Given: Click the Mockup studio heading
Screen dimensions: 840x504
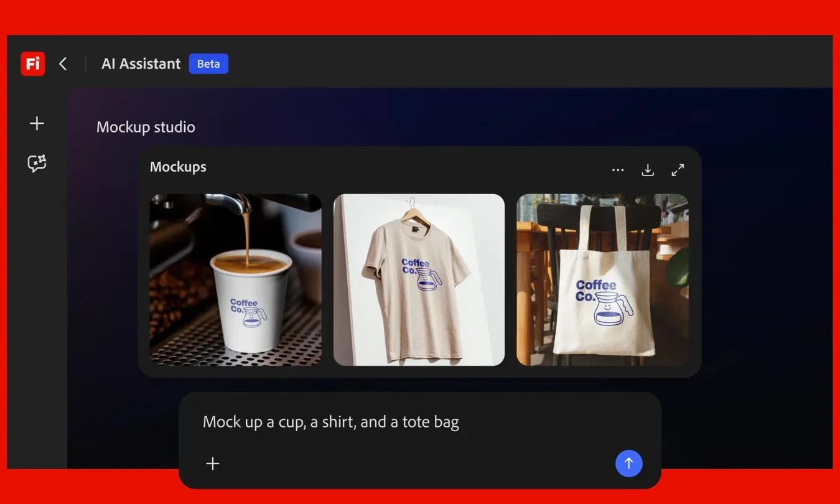Looking at the screenshot, I should pos(146,127).
